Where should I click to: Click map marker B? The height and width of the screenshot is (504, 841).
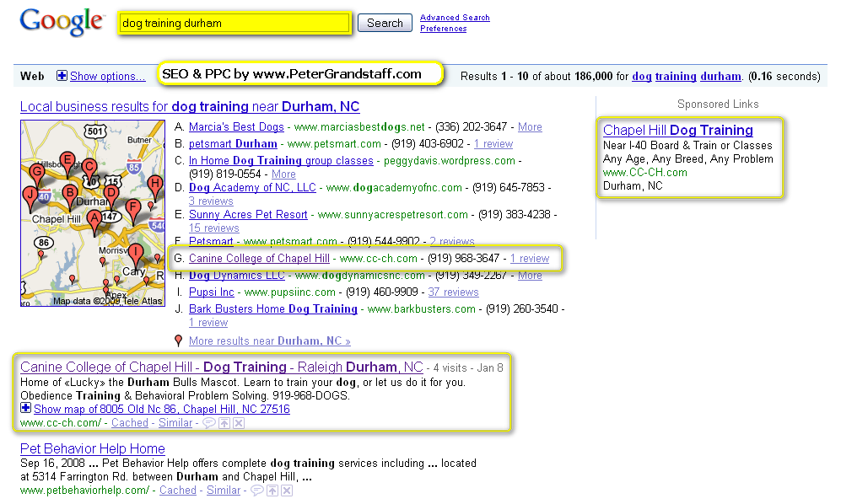(69, 196)
